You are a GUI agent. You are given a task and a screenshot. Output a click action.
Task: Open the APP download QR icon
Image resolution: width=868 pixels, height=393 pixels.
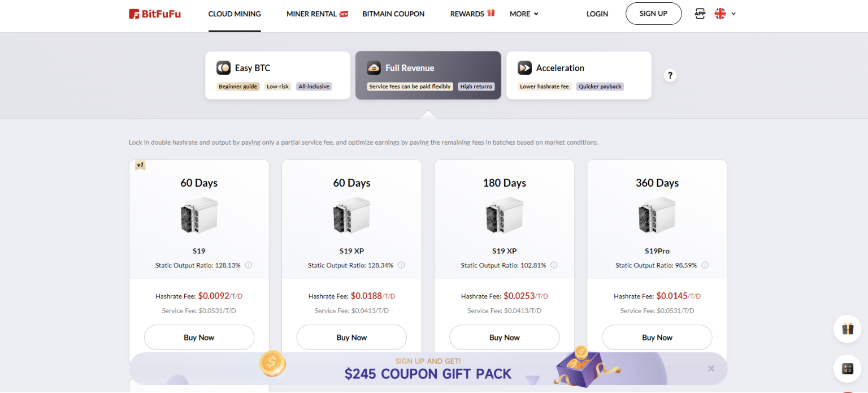[x=700, y=13]
